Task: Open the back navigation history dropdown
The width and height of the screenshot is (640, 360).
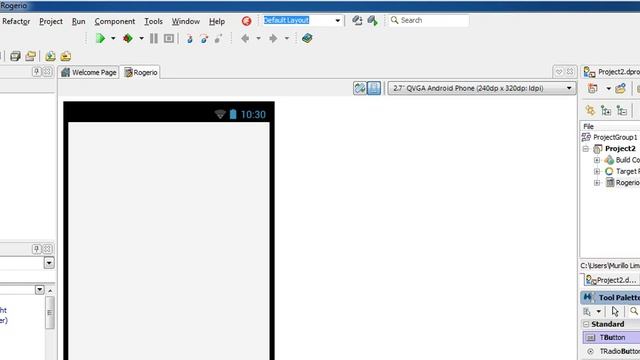Action: click(258, 38)
